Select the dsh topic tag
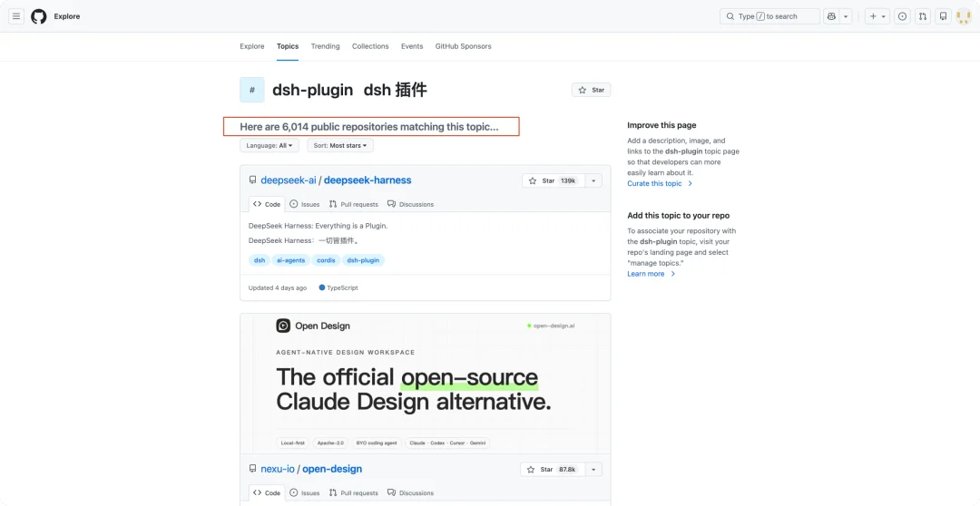 pos(260,260)
